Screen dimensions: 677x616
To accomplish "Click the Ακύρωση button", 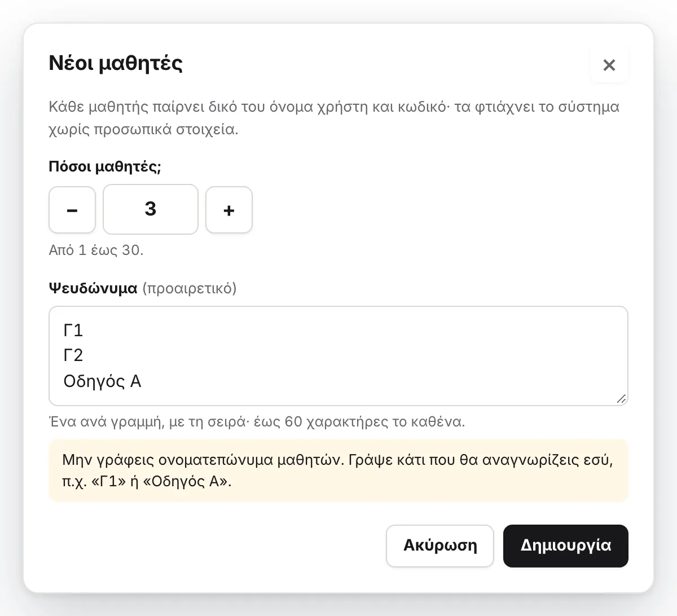I will click(440, 546).
